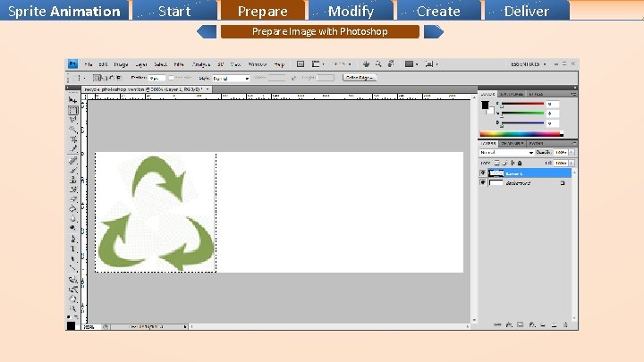This screenshot has height=362, width=644.
Task: Select the Blur tool
Action: (72, 218)
